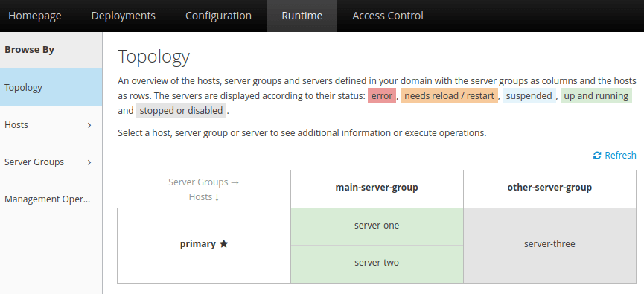Click the refresh arrows icon
Screen dimensions: 644x294
pyautogui.click(x=597, y=156)
